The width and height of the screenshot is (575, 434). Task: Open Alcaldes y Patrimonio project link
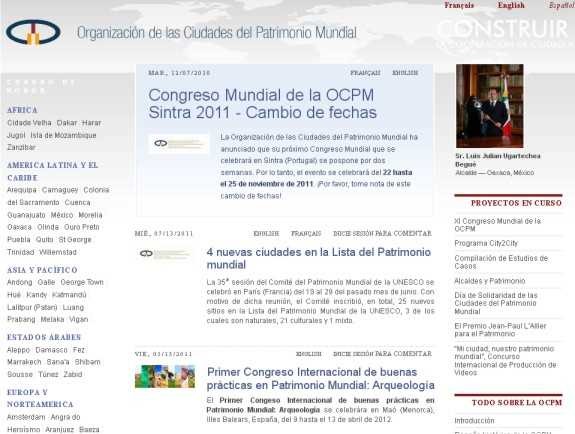click(490, 281)
